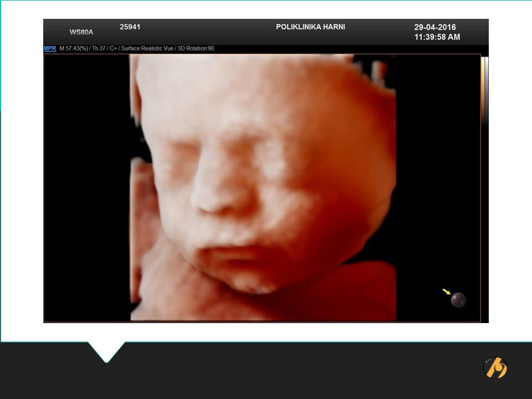Click the yellow light direction arrow
This screenshot has width=532, height=399.
[x=446, y=291]
